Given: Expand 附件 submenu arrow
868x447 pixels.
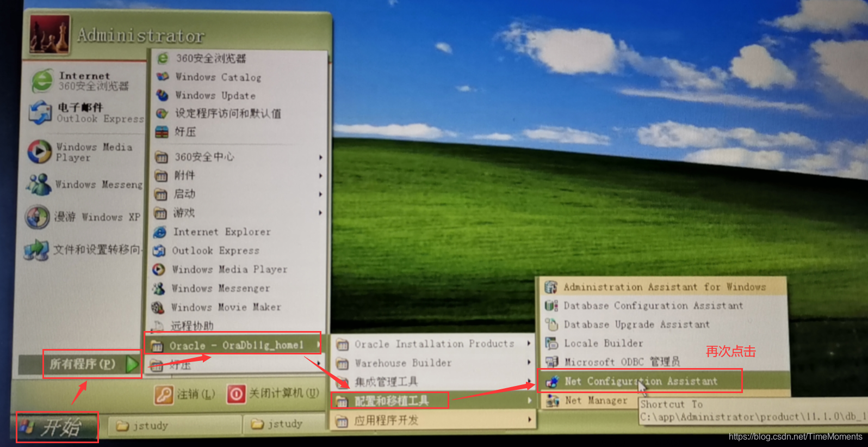Looking at the screenshot, I should pyautogui.click(x=320, y=176).
